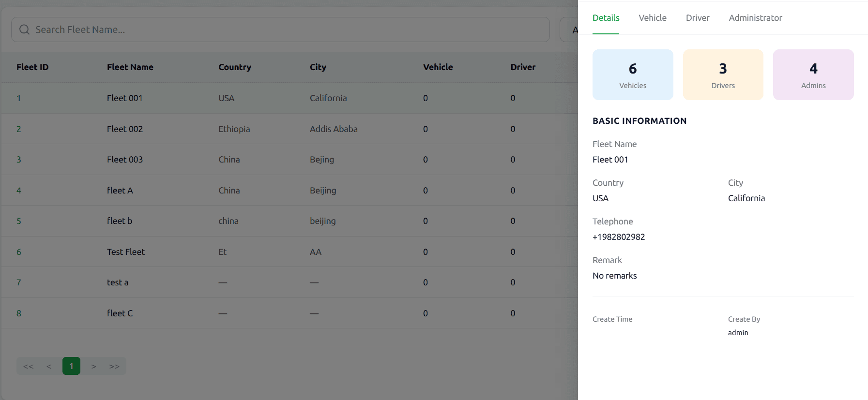Viewport: 868px width, 400px height.
Task: Jump to last page with >> button
Action: point(114,366)
